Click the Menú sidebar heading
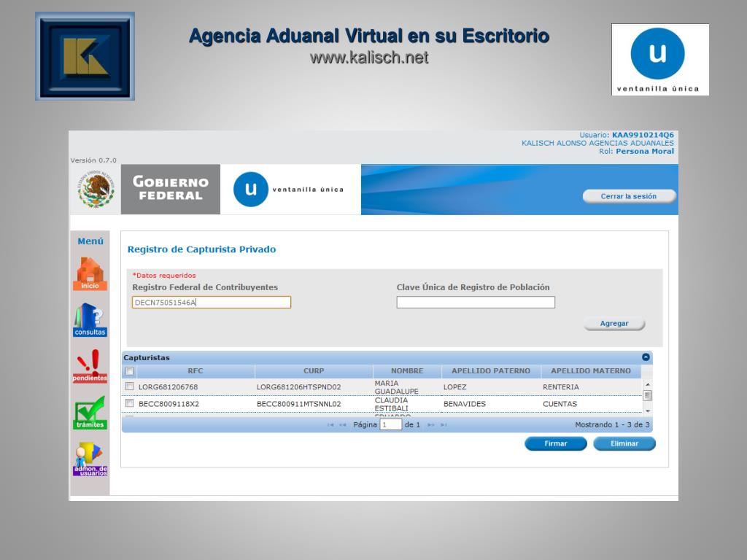 [x=90, y=241]
